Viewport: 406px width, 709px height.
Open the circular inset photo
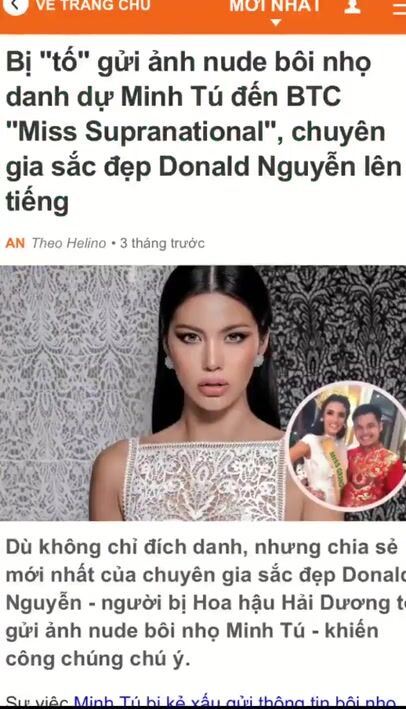pos(347,447)
